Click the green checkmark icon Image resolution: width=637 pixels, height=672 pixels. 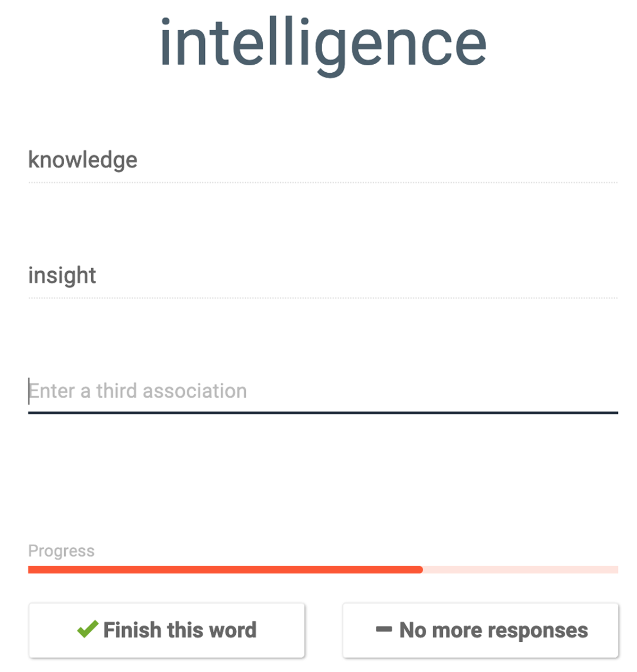tap(88, 629)
